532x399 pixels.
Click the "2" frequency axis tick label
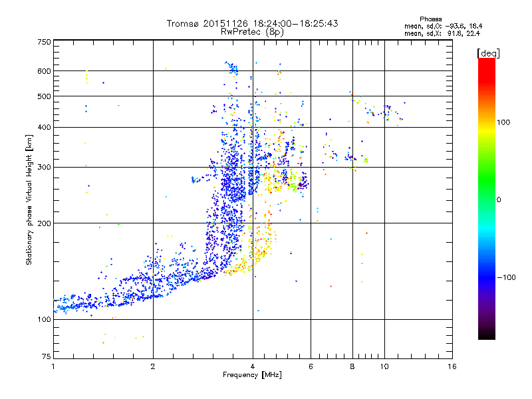tap(153, 366)
